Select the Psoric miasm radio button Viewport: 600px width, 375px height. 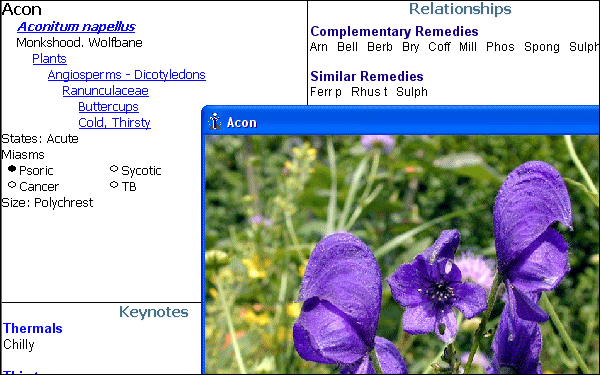point(12,169)
